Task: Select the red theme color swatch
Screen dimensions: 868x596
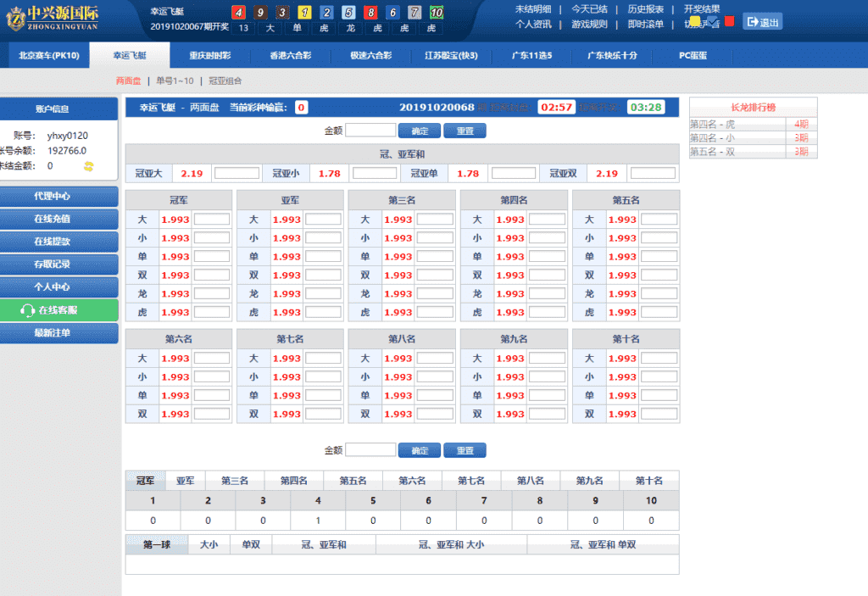Action: pos(729,21)
